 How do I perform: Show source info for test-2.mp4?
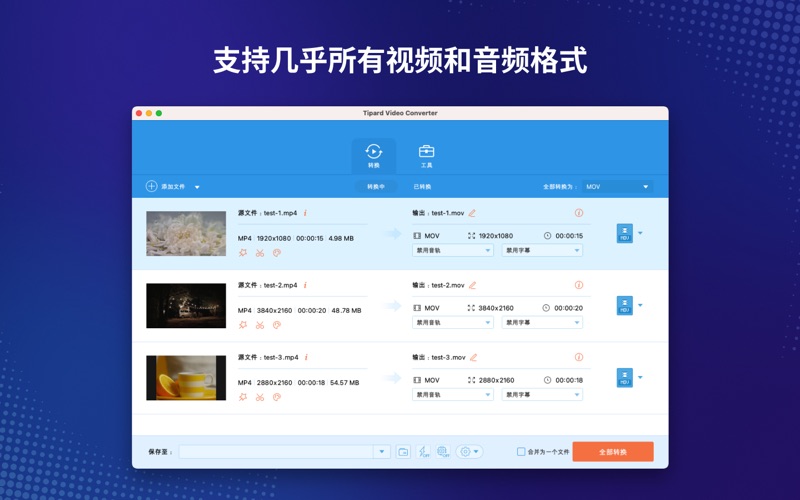pos(305,285)
